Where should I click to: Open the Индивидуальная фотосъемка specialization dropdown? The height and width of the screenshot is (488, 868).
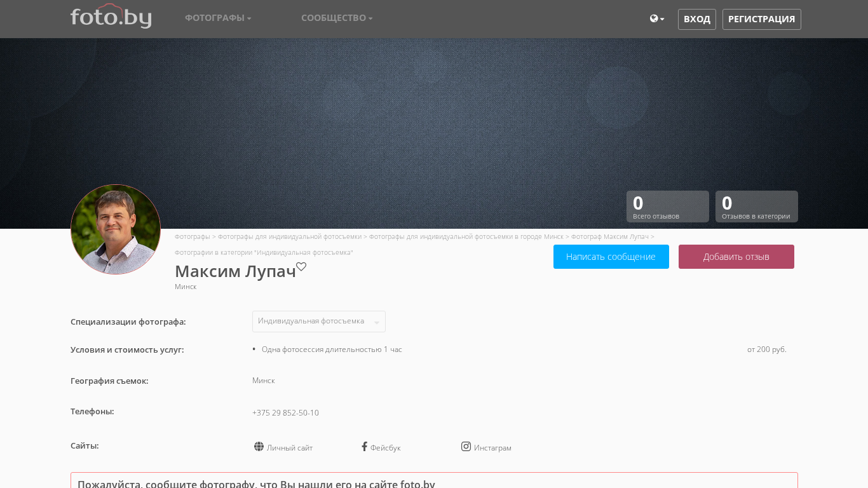(318, 322)
